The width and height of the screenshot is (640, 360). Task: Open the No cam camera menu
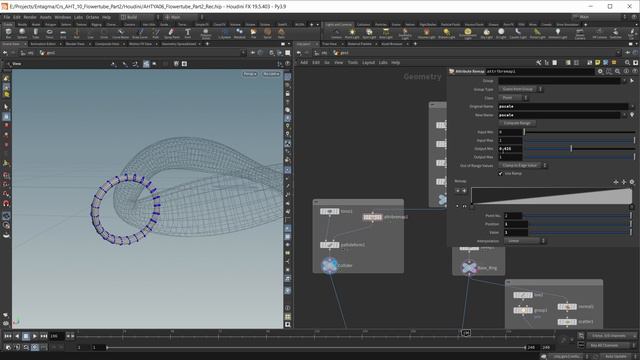pos(271,74)
